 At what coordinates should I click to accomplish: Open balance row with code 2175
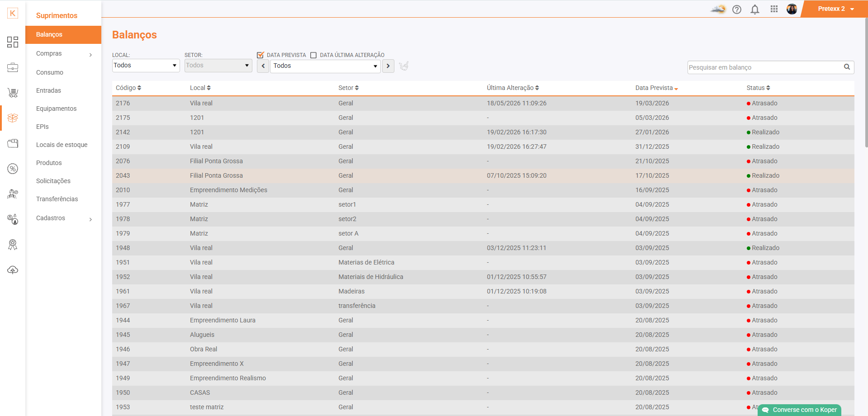483,118
